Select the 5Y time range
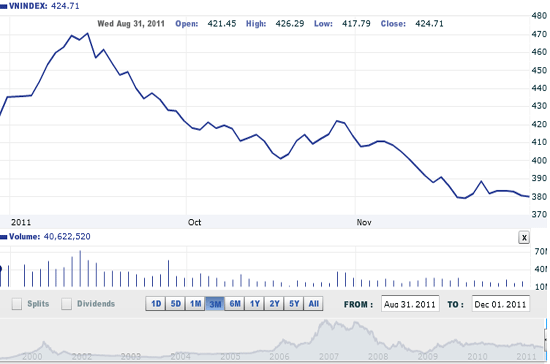550x364 pixels. [294, 304]
